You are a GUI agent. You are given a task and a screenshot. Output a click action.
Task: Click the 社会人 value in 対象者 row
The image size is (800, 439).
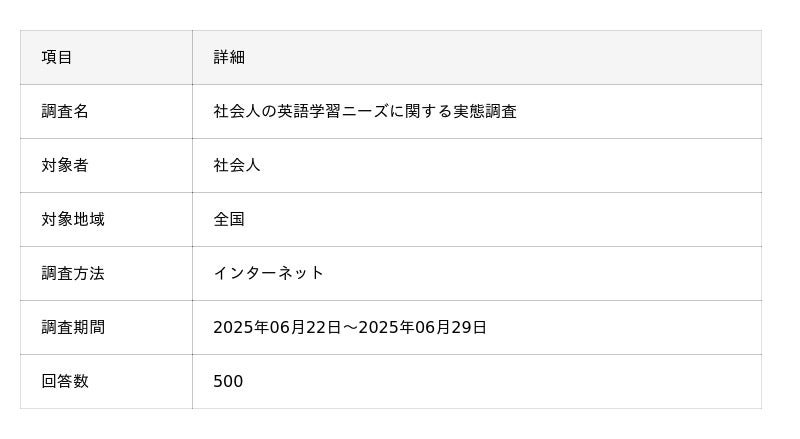237,165
